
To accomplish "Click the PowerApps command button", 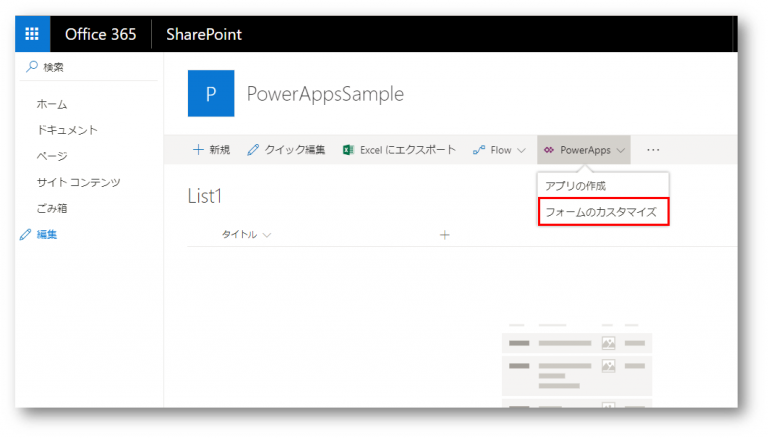I will [584, 150].
